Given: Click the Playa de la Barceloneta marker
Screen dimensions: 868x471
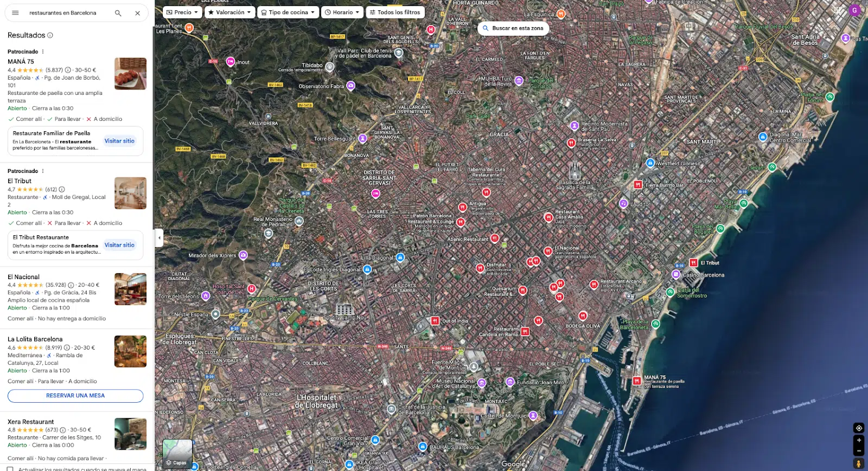Looking at the screenshot, I should point(655,324).
